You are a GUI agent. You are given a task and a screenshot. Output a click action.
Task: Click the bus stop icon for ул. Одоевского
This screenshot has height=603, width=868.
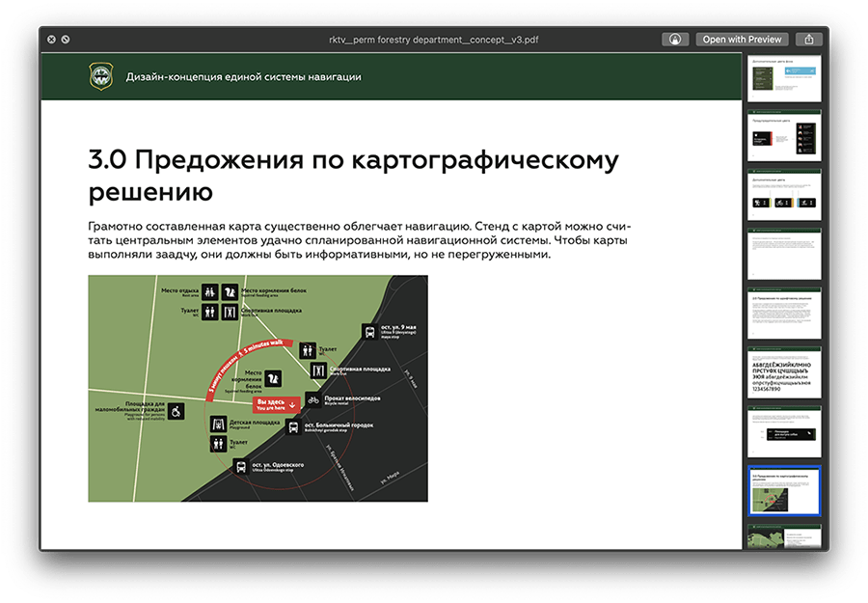pos(241,467)
